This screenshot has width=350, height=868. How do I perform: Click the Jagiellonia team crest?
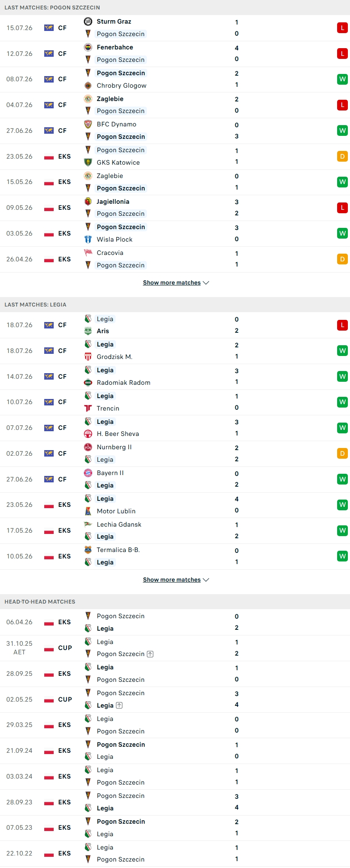[88, 202]
